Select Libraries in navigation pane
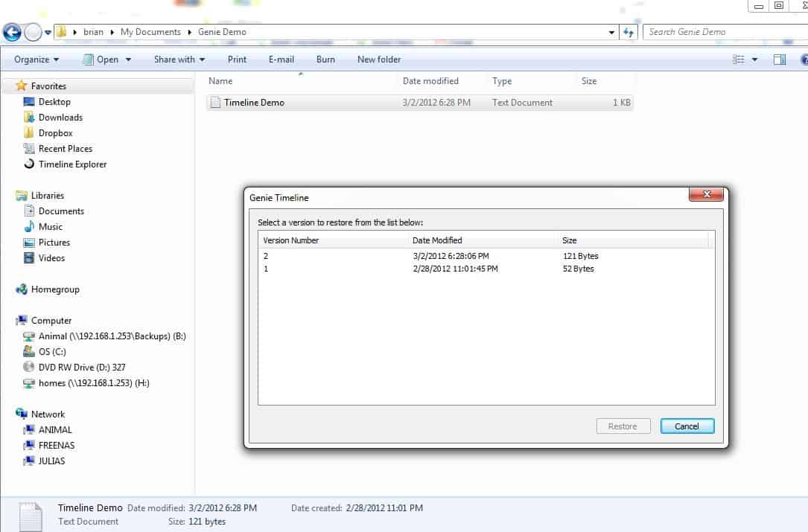 point(48,196)
